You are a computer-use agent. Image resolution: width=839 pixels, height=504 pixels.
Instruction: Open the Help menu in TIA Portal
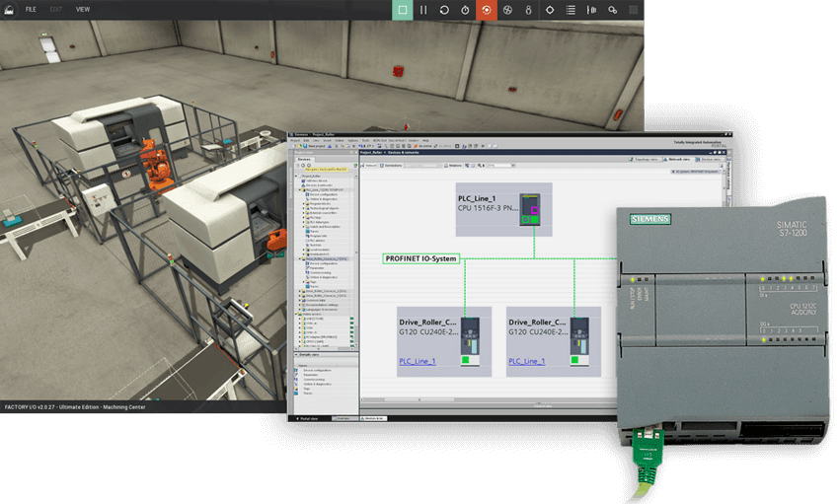click(x=425, y=141)
